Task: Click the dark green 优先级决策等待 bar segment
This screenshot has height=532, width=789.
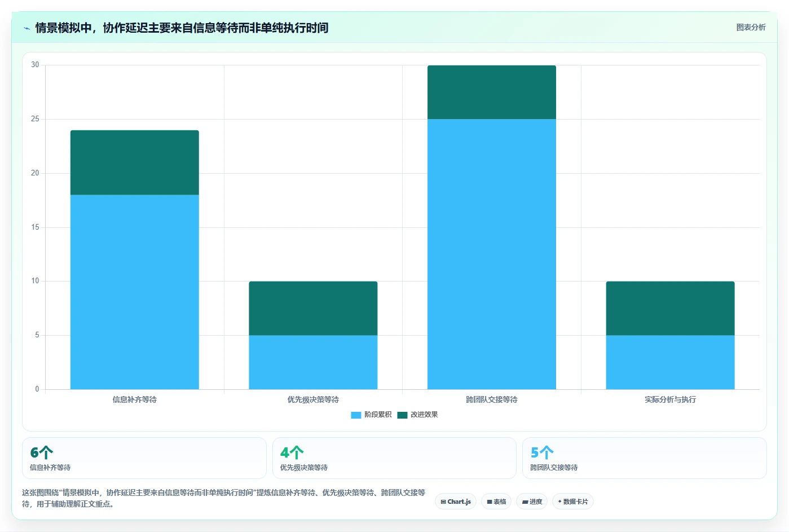Action: tap(313, 308)
